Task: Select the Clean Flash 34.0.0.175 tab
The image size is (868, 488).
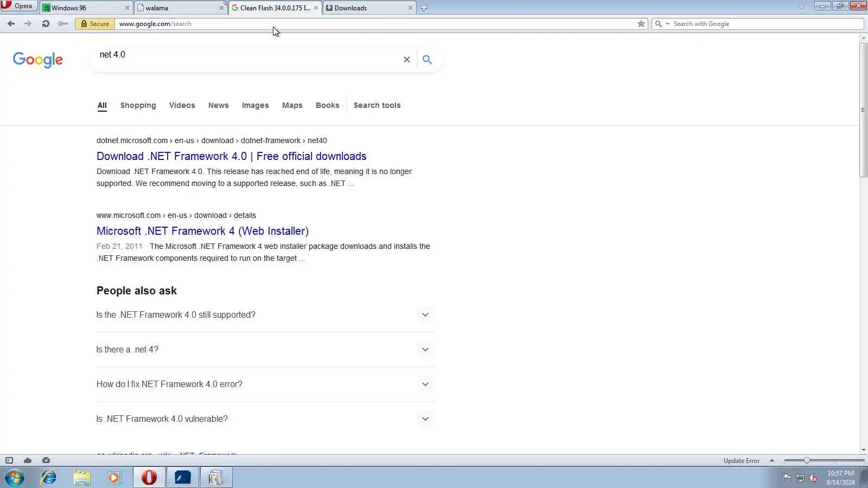Action: [x=275, y=8]
